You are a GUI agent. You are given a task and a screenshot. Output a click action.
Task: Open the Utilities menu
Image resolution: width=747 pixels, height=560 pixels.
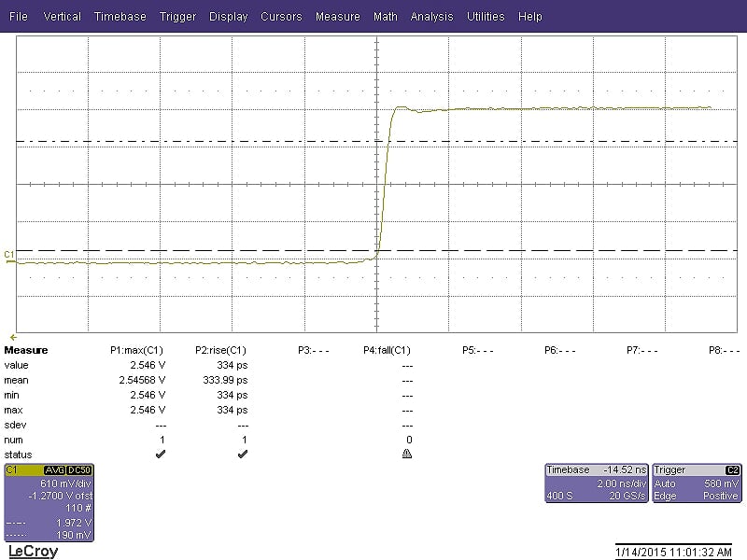486,17
